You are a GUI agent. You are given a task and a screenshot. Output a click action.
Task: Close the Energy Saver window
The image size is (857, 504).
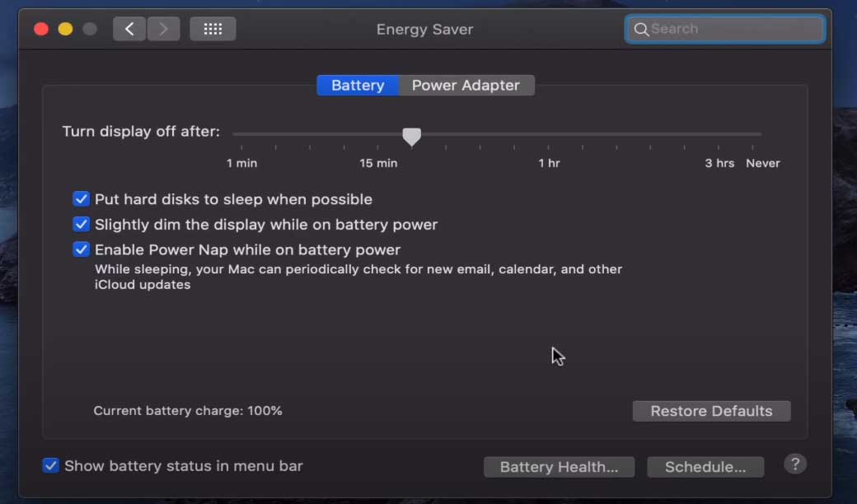coord(41,29)
